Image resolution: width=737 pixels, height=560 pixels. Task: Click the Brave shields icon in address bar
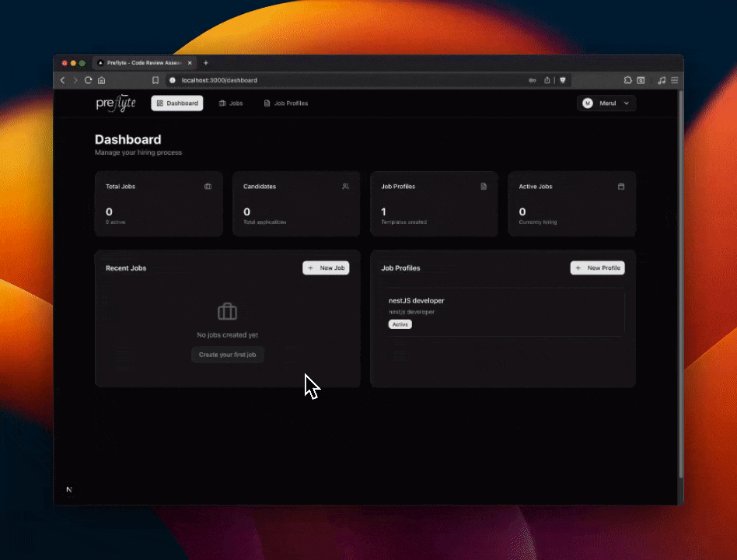(563, 80)
